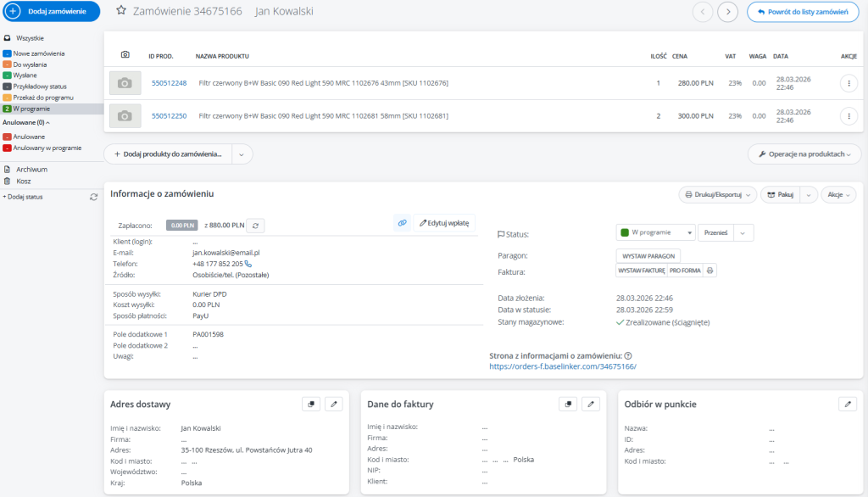Go to the next order arrow

tap(727, 12)
